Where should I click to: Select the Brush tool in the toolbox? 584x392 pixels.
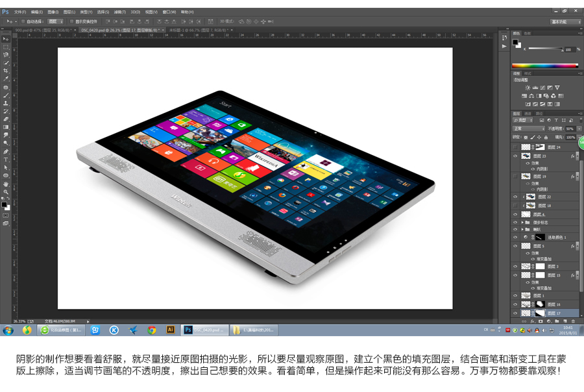(6, 95)
